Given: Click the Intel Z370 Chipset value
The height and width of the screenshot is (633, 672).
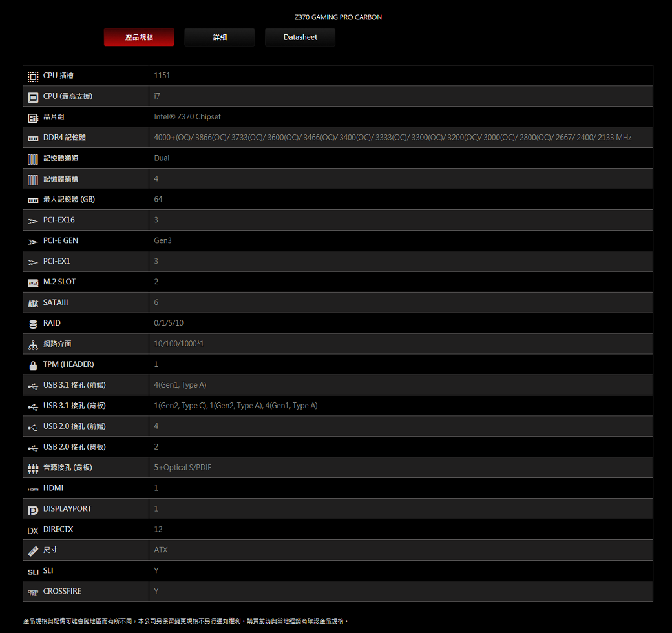Looking at the screenshot, I should pos(187,117).
